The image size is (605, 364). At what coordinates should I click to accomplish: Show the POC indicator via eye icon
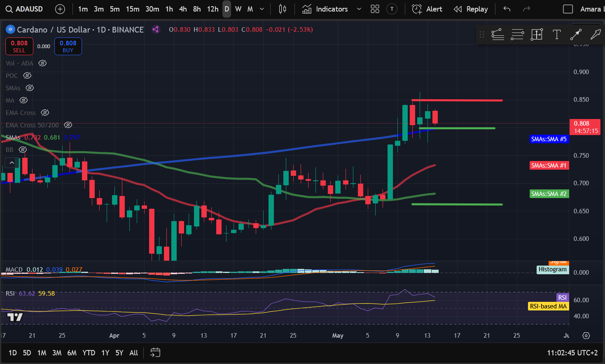(27, 75)
